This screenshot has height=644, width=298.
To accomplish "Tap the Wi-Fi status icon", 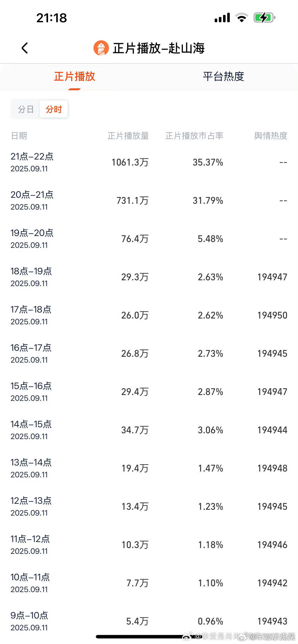I will click(x=242, y=18).
